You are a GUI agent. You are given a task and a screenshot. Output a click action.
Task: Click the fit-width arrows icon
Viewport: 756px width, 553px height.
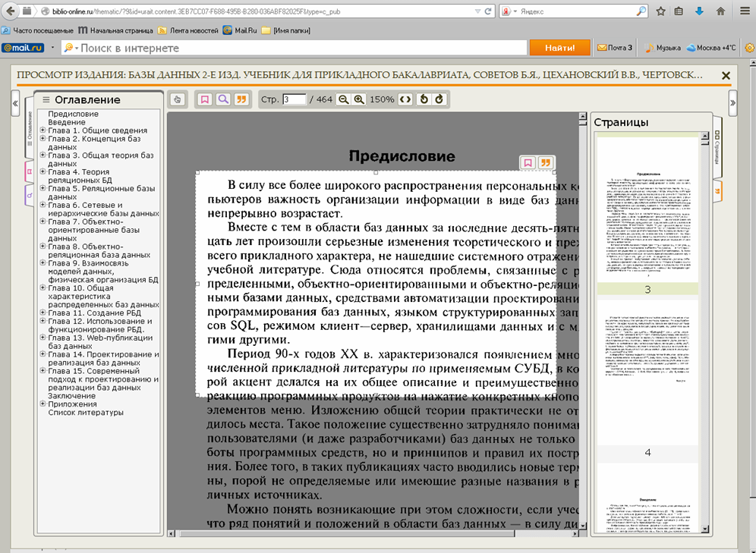pos(405,99)
